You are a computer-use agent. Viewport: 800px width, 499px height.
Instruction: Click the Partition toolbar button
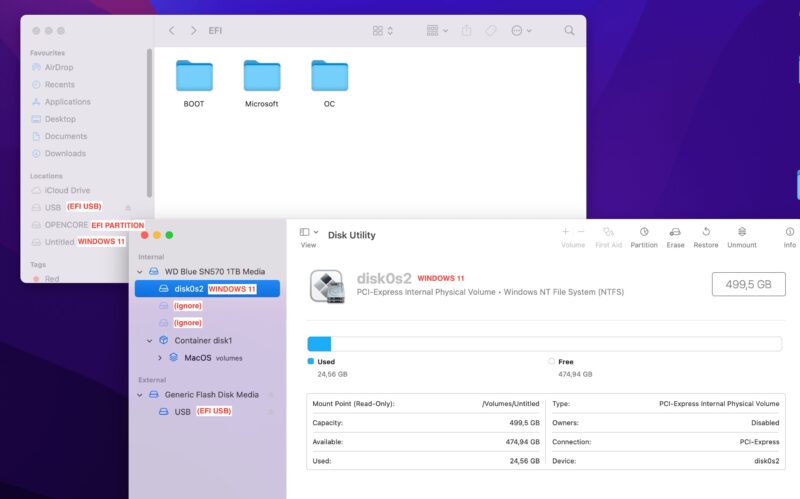pos(644,238)
